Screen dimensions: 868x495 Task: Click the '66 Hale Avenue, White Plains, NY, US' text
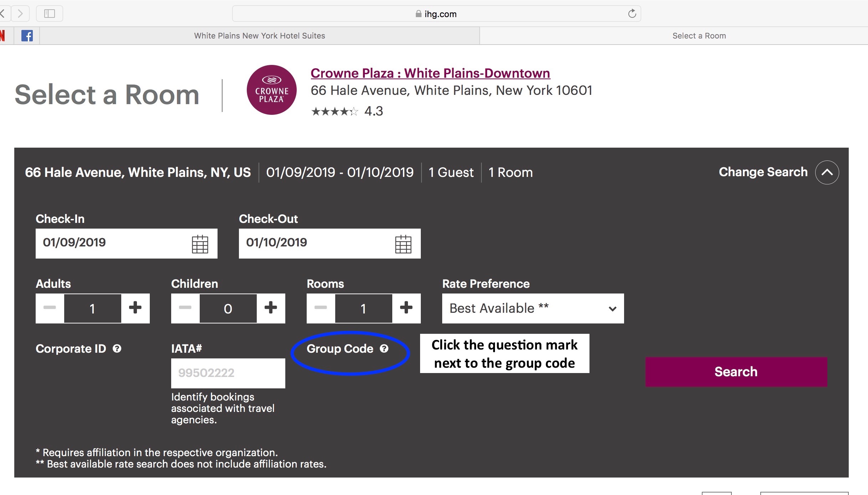tap(138, 172)
